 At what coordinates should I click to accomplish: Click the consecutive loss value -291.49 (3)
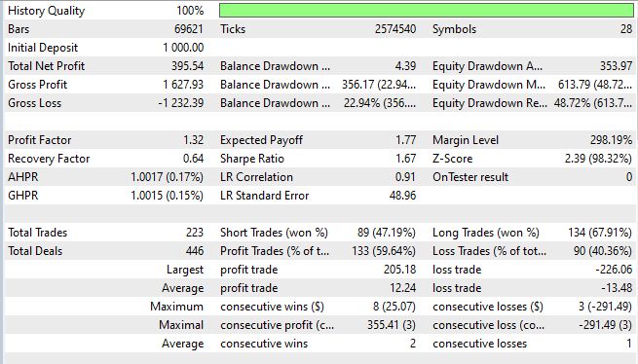coord(606,325)
